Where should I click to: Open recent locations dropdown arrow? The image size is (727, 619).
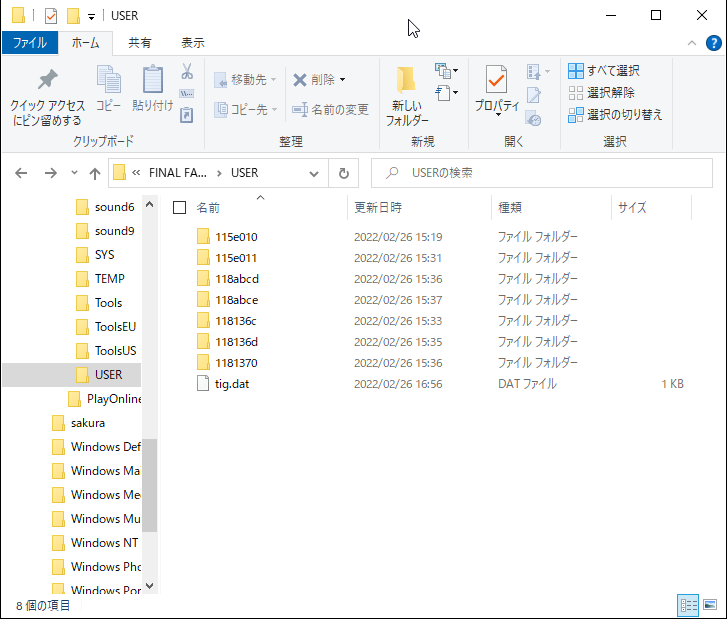tap(74, 172)
